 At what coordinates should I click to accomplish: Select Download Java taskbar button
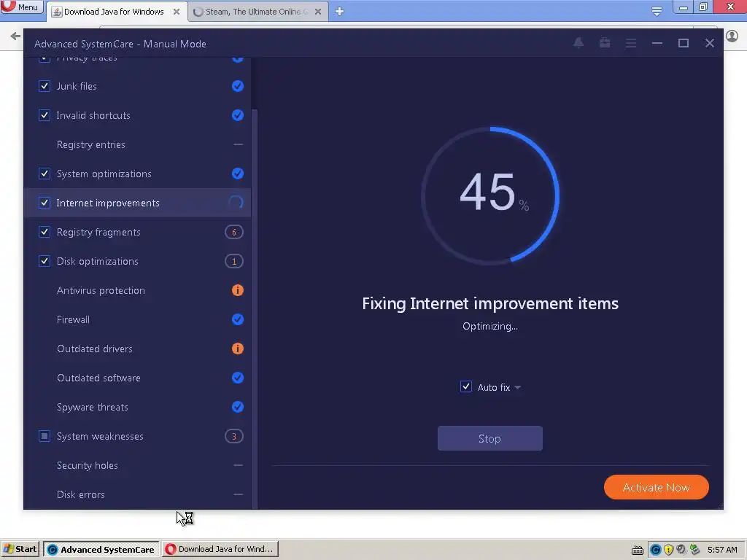coord(220,550)
